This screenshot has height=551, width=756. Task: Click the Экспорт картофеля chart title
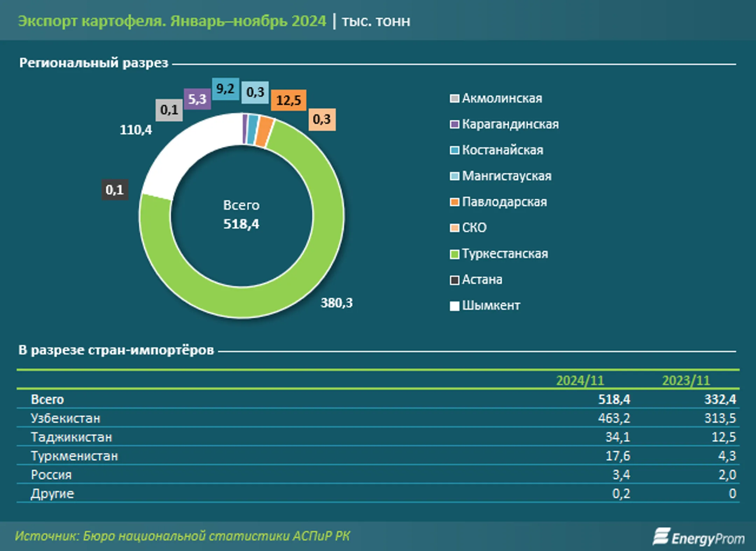172,21
